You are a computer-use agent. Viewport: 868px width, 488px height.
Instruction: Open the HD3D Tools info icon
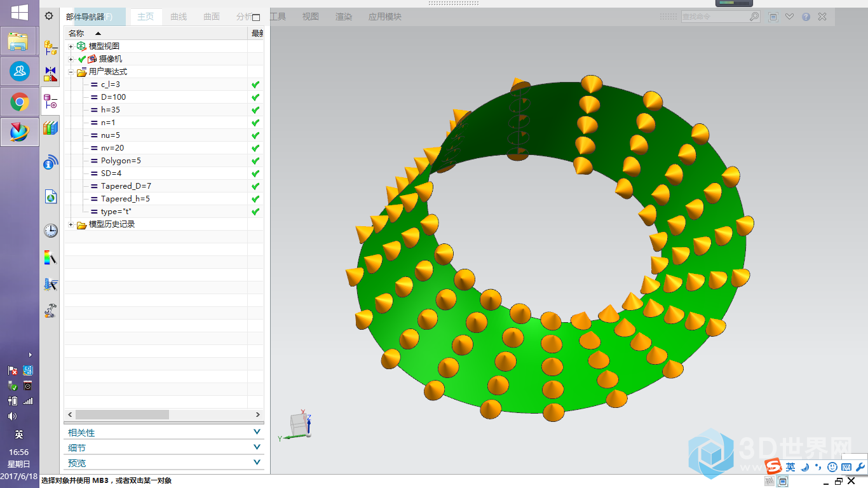tap(50, 163)
